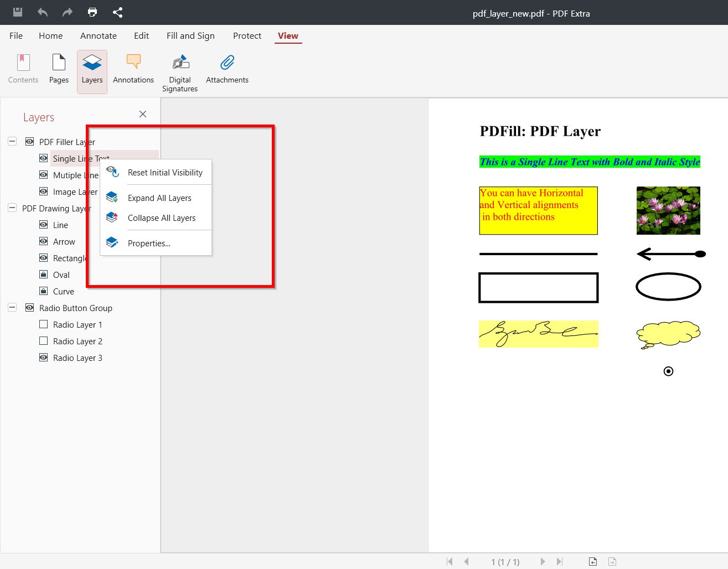Enable visibility for Radio Layer 1

pyautogui.click(x=43, y=324)
